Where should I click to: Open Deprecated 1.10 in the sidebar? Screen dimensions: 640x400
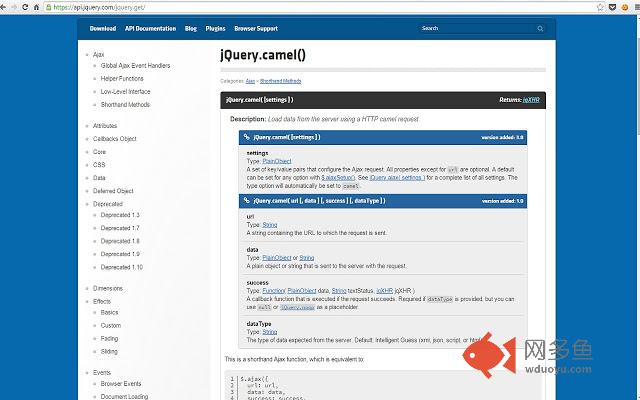point(122,267)
